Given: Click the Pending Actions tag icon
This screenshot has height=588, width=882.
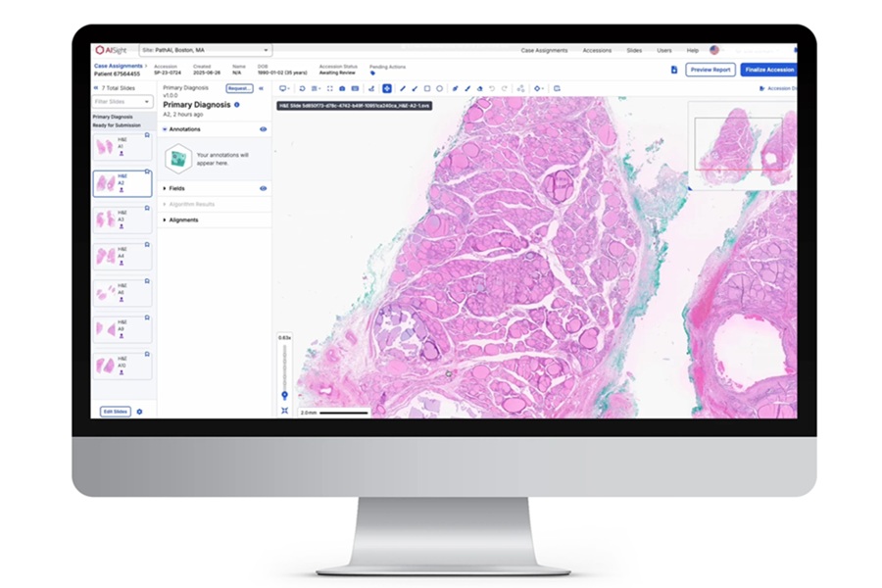Looking at the screenshot, I should [372, 73].
